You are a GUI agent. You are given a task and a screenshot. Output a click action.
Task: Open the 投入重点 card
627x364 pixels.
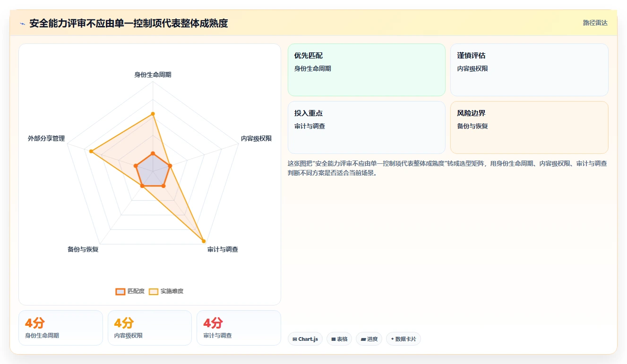point(366,127)
